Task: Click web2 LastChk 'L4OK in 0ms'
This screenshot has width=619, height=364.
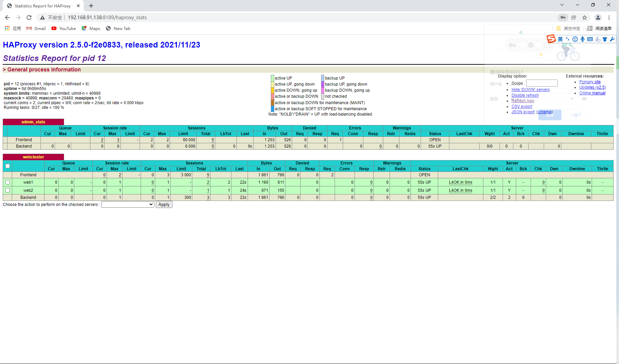Action: tap(460, 190)
